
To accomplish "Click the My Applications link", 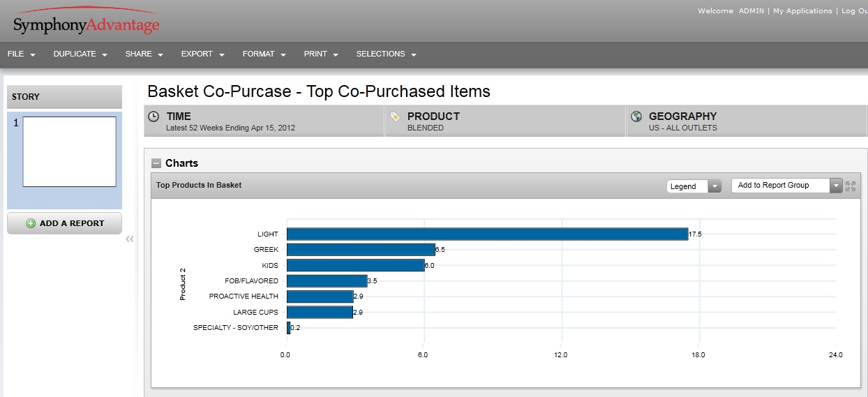I will click(x=802, y=11).
